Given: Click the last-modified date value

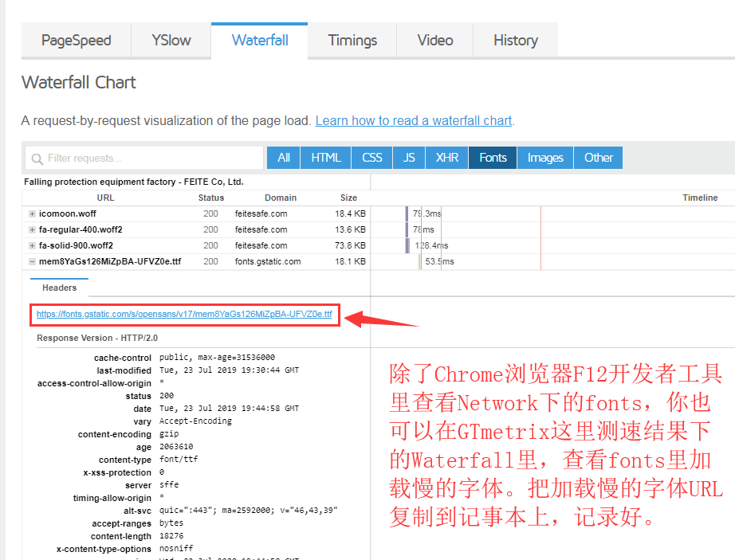Looking at the screenshot, I should coord(230,370).
